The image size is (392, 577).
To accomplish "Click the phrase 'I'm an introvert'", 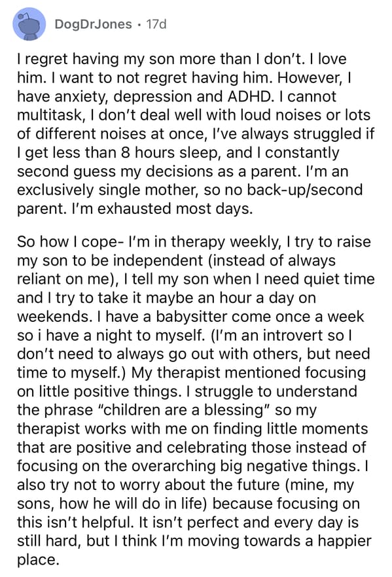I will pos(267,335).
